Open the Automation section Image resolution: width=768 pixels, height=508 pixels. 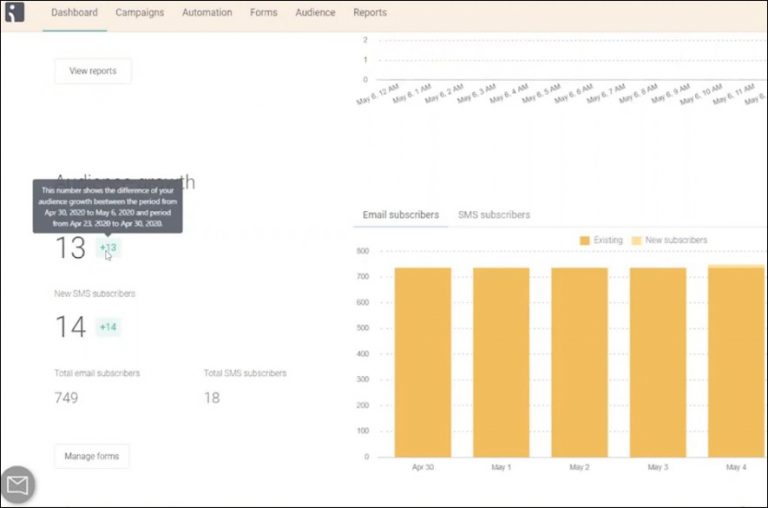point(207,13)
